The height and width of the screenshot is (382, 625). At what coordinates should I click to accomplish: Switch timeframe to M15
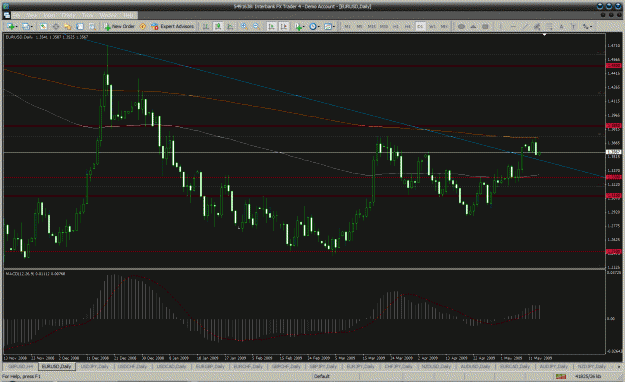371,26
